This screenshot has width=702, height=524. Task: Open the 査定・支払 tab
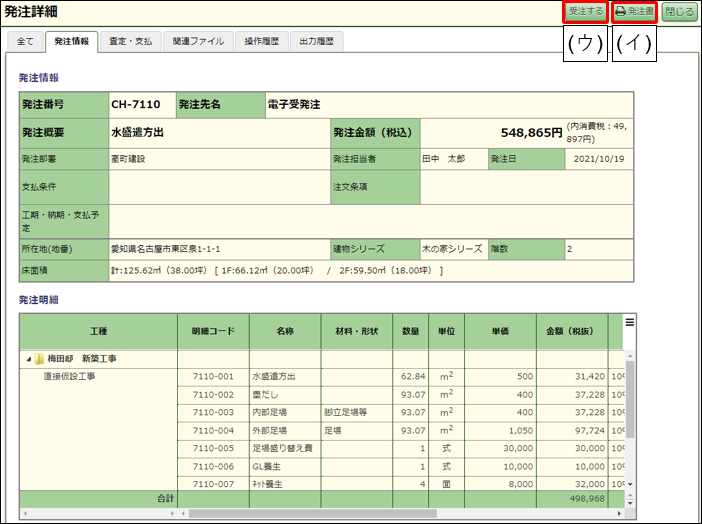130,42
